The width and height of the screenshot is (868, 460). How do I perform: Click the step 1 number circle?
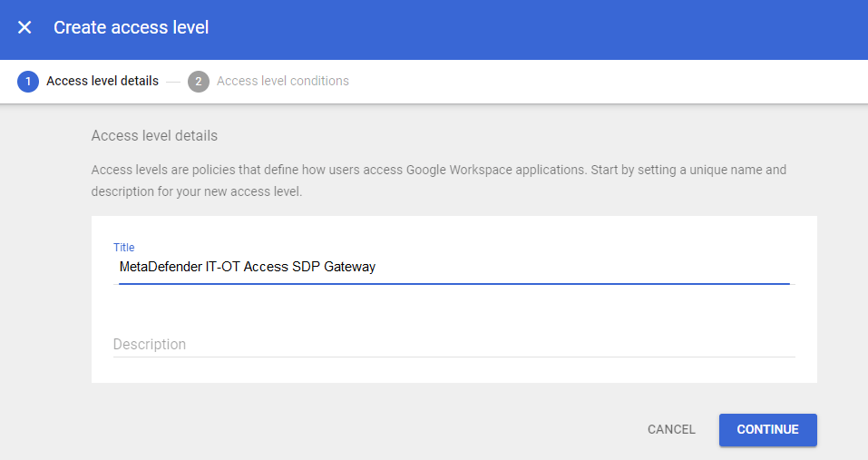(x=28, y=82)
